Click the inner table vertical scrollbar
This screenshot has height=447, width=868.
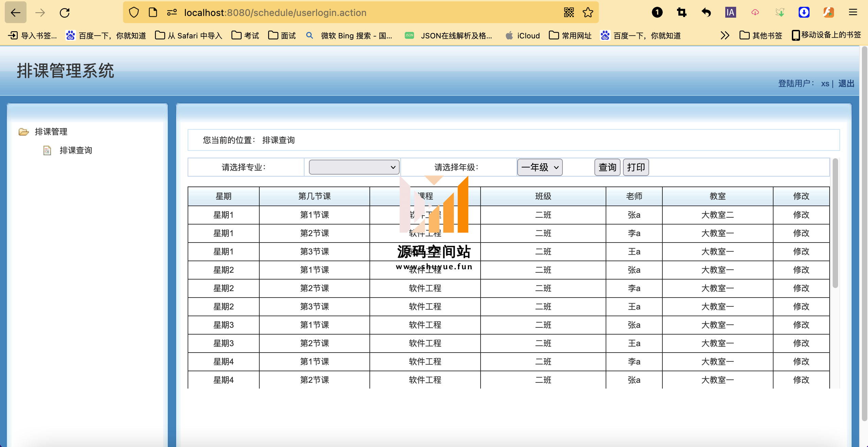835,223
